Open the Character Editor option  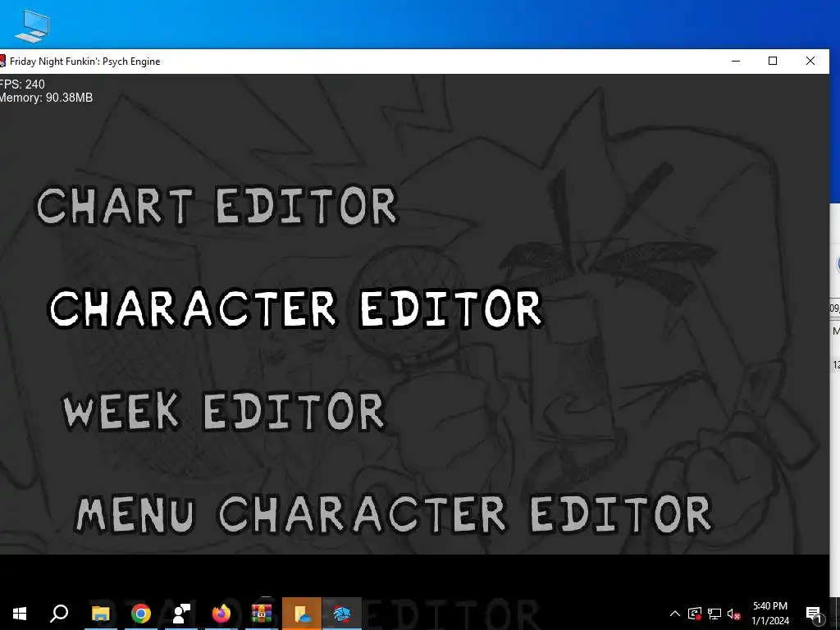click(x=295, y=308)
